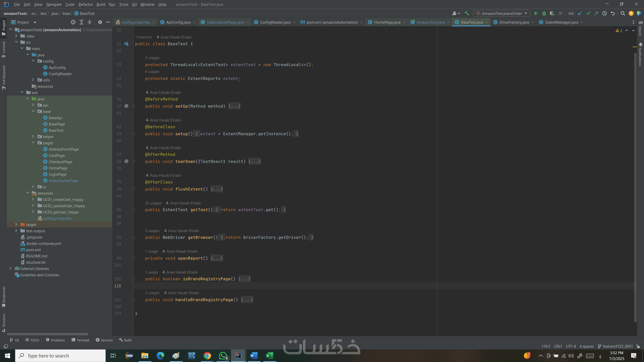Screen dimensions: 644x362
Task: Toggle the Bookmarks tool window
Action: [x=4, y=297]
